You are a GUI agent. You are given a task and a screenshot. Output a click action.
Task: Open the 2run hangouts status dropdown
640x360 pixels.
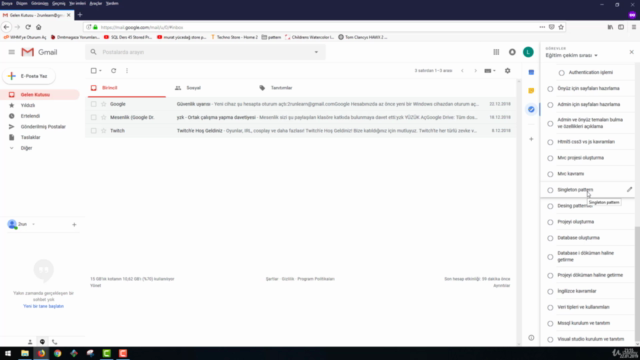[x=33, y=224]
